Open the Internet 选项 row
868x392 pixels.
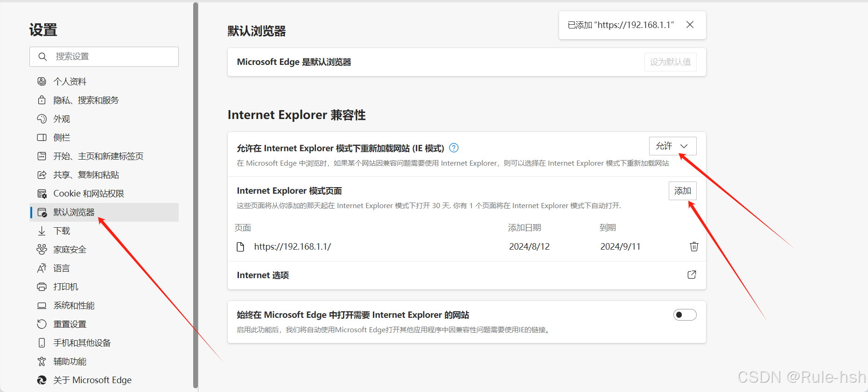467,275
